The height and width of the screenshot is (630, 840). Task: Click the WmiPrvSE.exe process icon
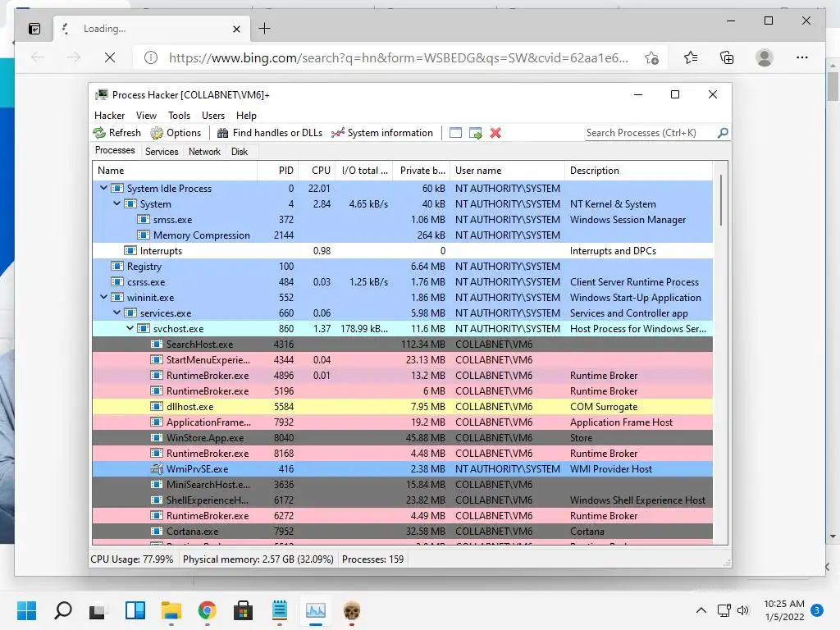157,468
